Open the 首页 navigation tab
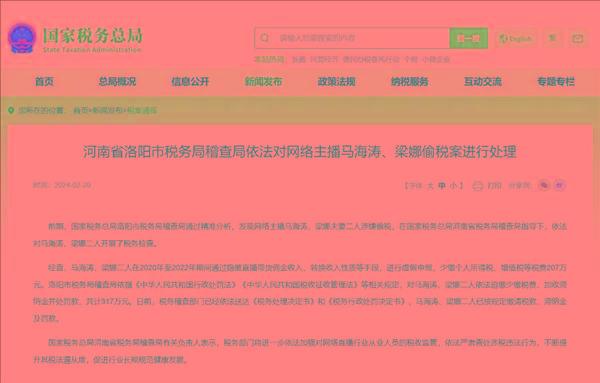The image size is (600, 383). (x=44, y=81)
